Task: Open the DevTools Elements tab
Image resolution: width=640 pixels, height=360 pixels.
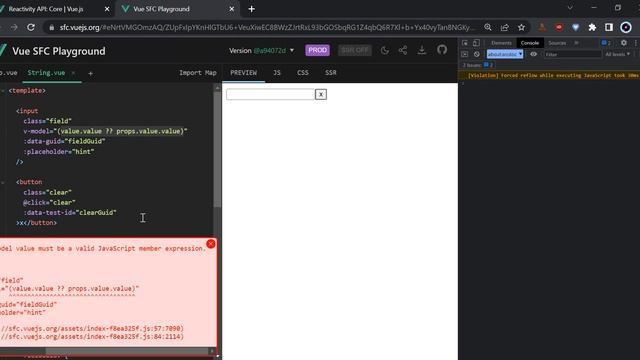Action: [x=501, y=43]
